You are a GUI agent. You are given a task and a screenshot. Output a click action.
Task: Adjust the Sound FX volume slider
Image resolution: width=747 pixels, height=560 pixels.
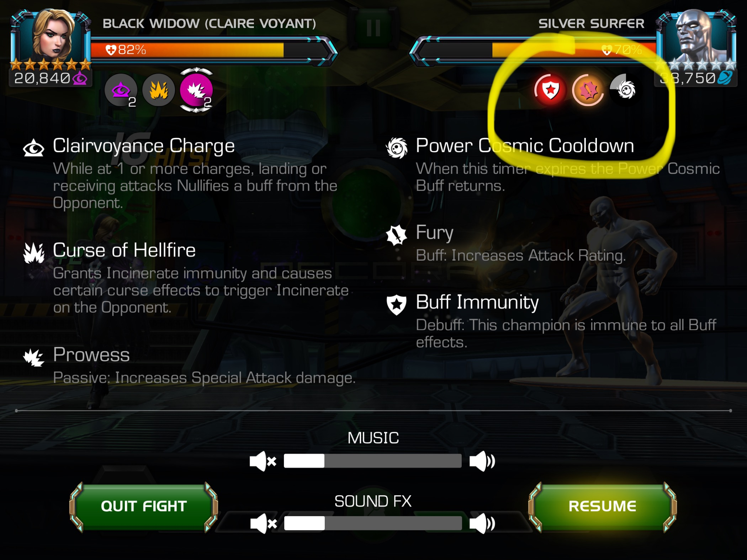click(x=373, y=523)
